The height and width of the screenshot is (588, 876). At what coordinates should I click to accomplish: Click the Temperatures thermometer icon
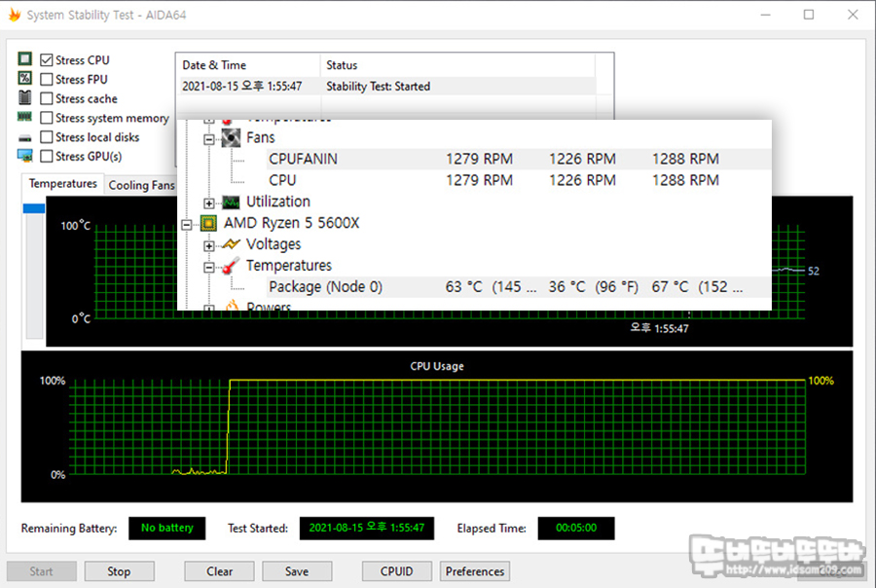(231, 266)
